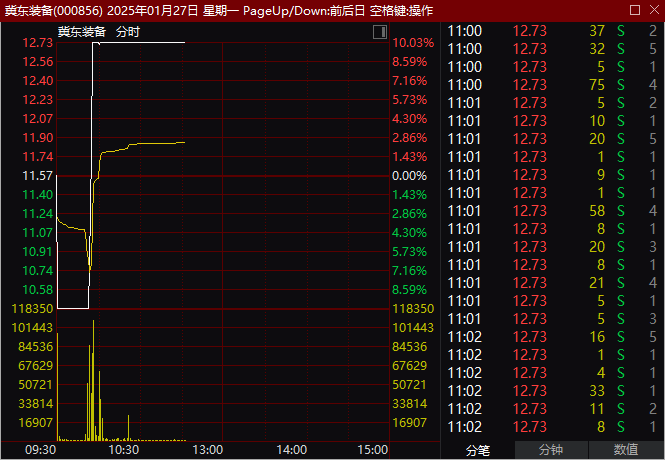Close the 冀东装备 intraday window

653,10
